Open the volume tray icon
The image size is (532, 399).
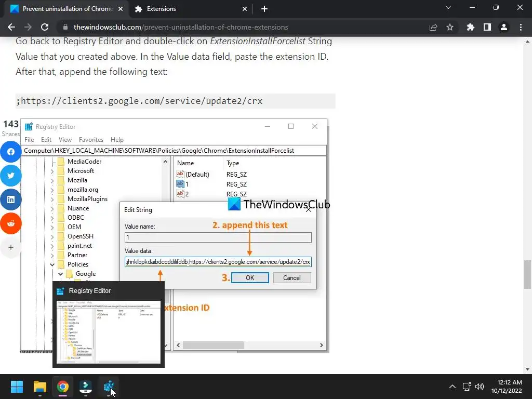pos(480,387)
